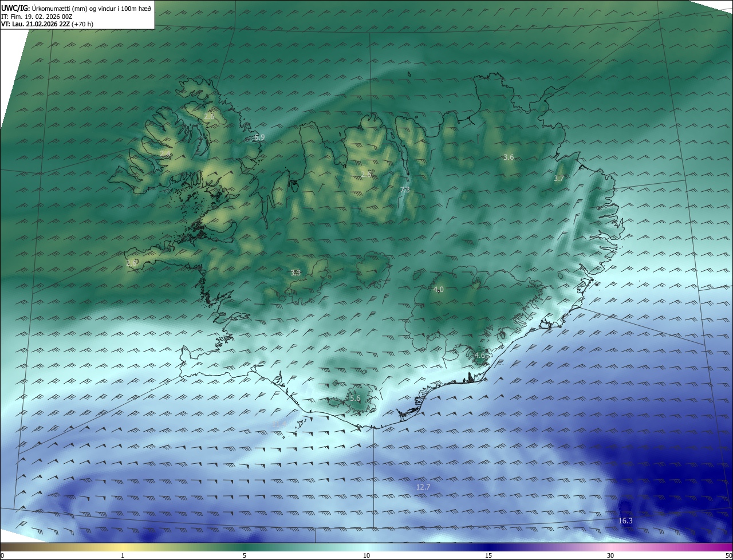
Task: Click the 15 tick on color scale
Action: point(488,555)
